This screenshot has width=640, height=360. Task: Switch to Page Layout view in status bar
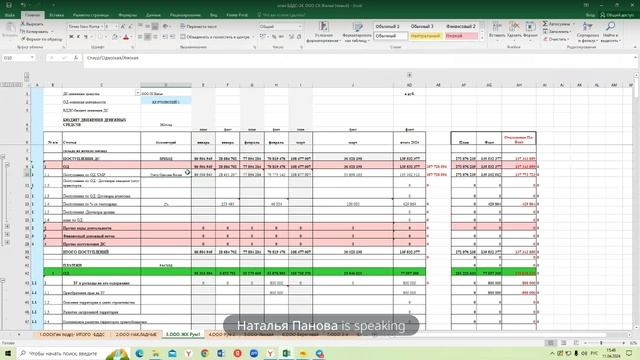click(563, 343)
